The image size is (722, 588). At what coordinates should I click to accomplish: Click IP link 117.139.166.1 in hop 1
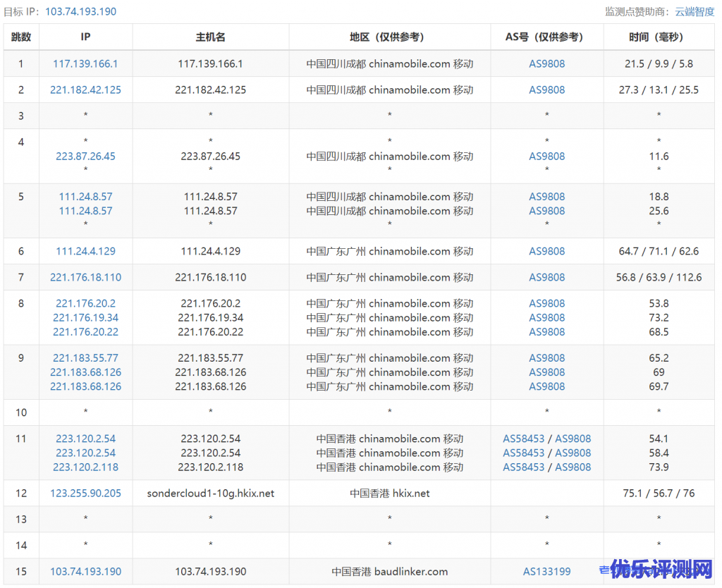85,63
